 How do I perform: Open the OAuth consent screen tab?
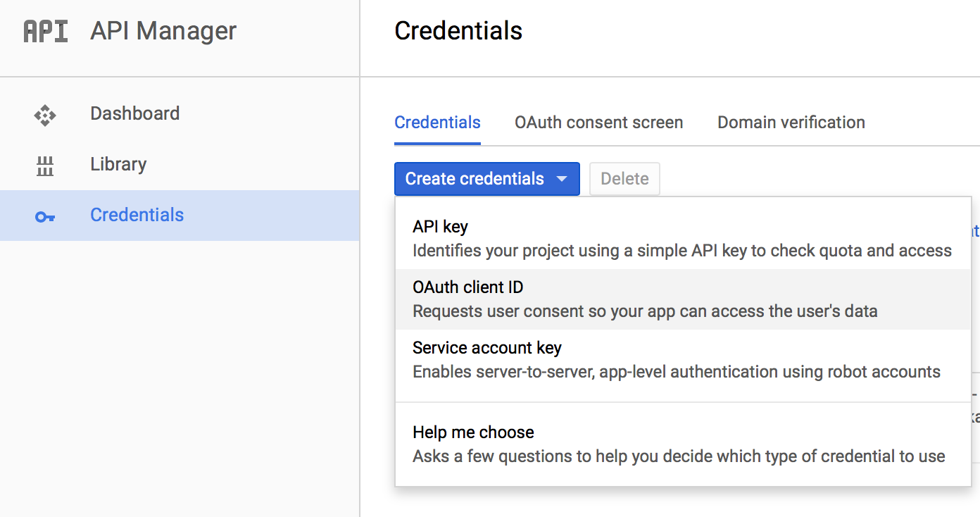tap(598, 123)
